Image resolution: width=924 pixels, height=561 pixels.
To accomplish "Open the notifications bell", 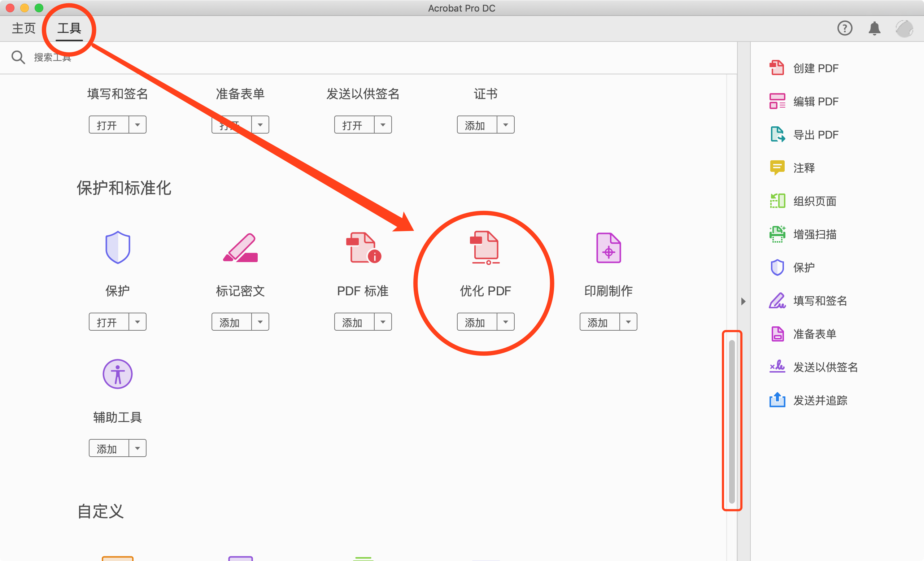I will (x=874, y=28).
